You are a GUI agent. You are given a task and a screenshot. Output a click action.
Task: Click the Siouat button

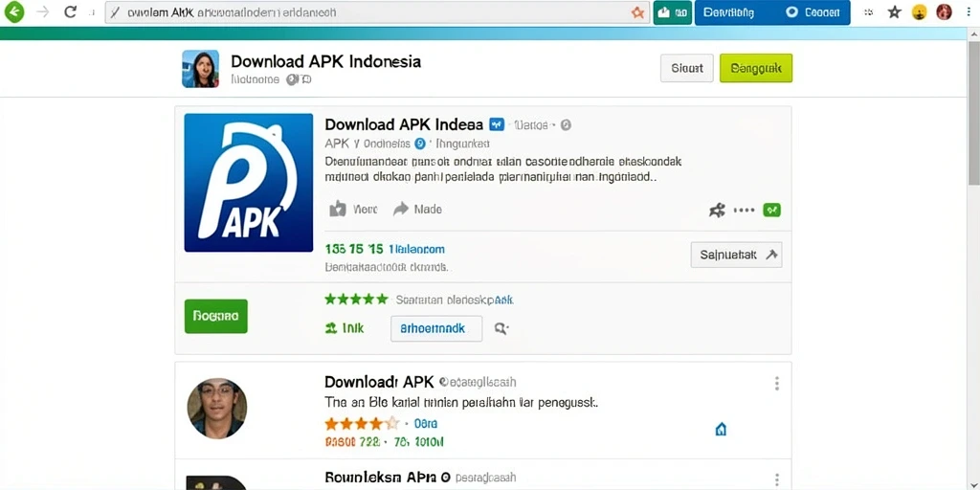(687, 68)
